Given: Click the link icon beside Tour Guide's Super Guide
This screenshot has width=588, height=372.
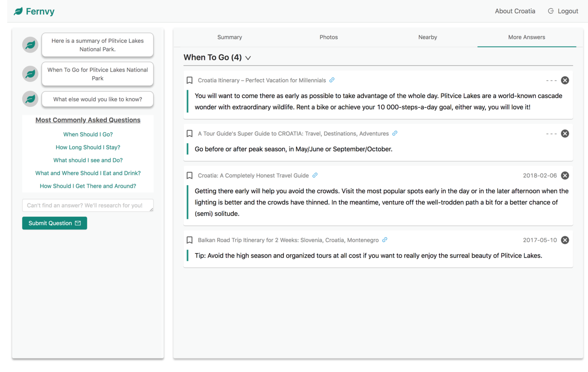Looking at the screenshot, I should click(x=395, y=133).
